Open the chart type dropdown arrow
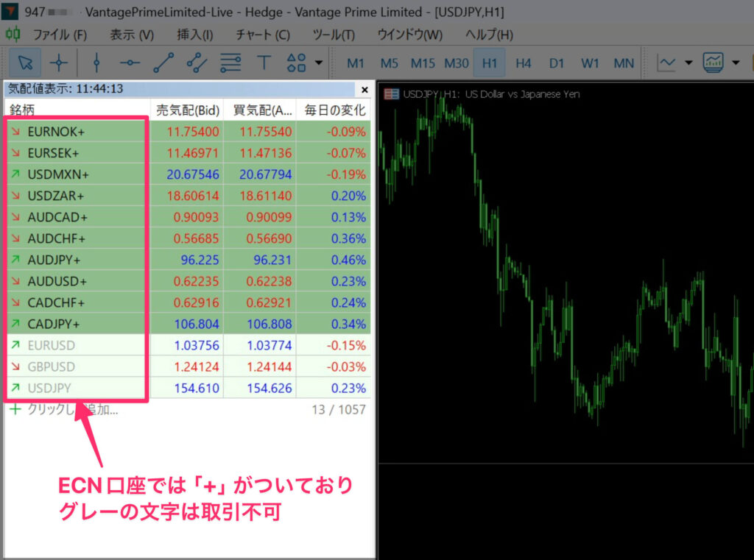The image size is (754, 560). pyautogui.click(x=688, y=63)
